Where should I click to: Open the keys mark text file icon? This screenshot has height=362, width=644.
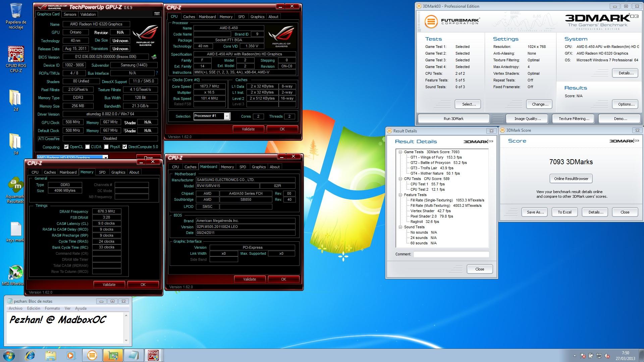tap(15, 232)
